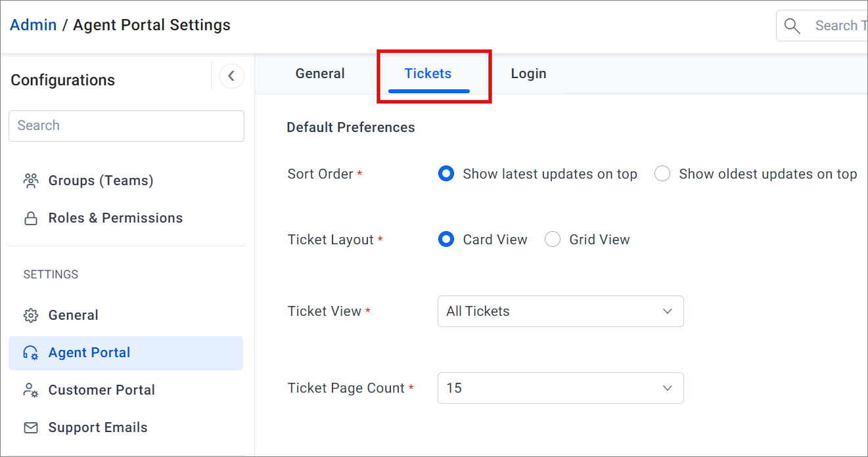868x457 pixels.
Task: Open the Ticket Page Count dropdown
Action: [x=560, y=388]
